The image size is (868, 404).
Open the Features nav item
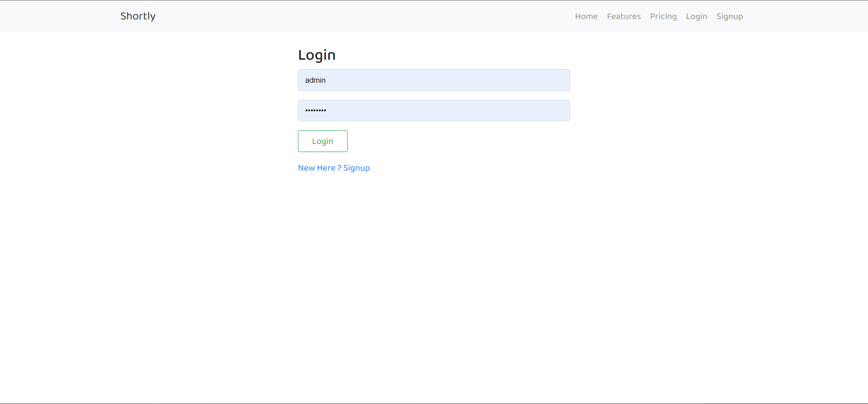click(624, 16)
